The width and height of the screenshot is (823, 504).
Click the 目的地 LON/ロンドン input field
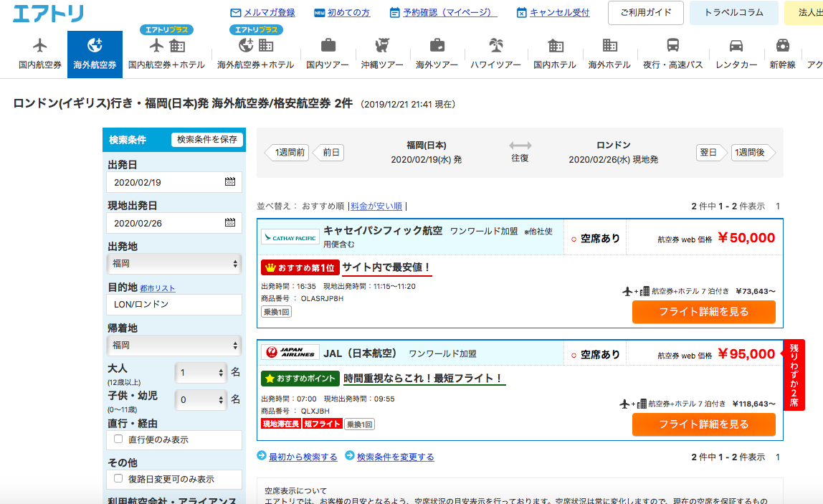click(x=174, y=305)
